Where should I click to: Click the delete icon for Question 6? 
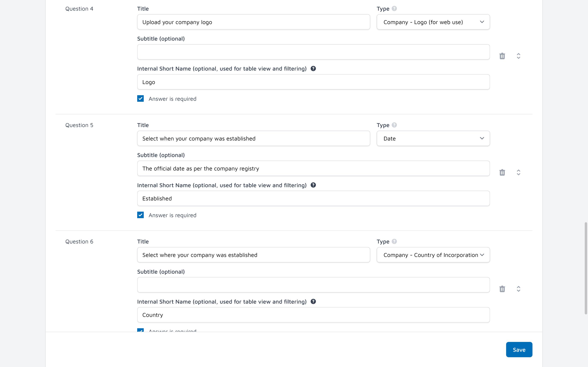click(x=502, y=289)
